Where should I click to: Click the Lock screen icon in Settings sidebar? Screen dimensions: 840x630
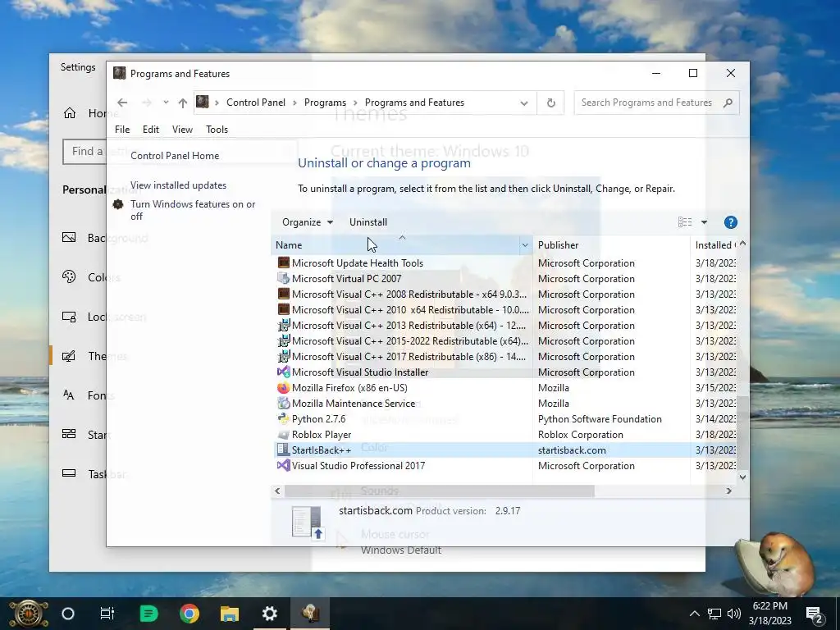69,317
